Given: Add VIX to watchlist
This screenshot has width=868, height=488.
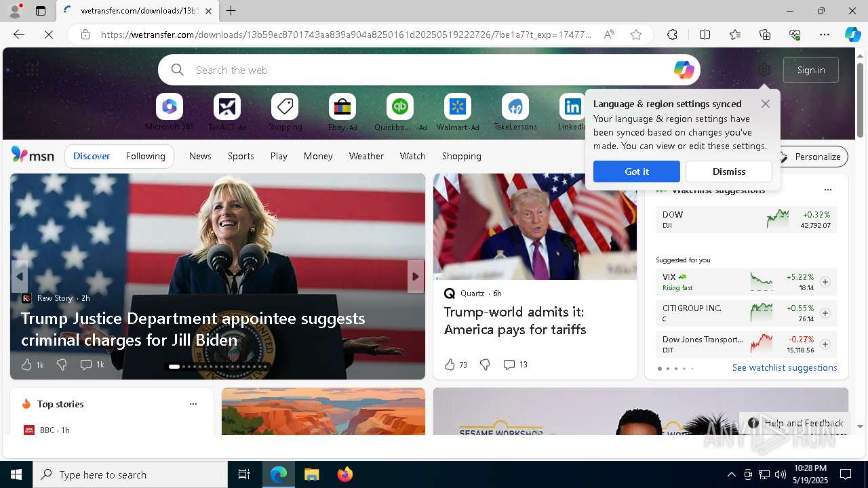Looking at the screenshot, I should (825, 282).
